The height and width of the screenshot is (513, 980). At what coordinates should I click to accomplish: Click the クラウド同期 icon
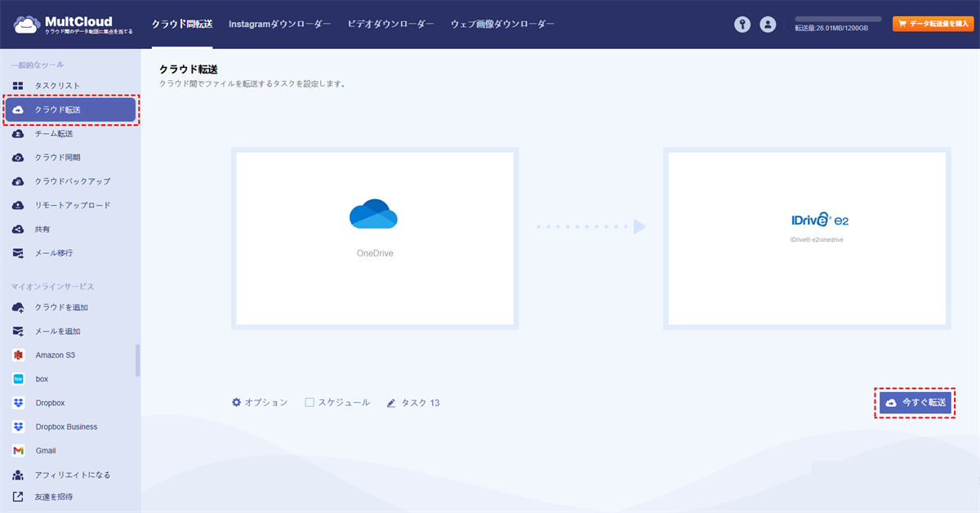18,158
